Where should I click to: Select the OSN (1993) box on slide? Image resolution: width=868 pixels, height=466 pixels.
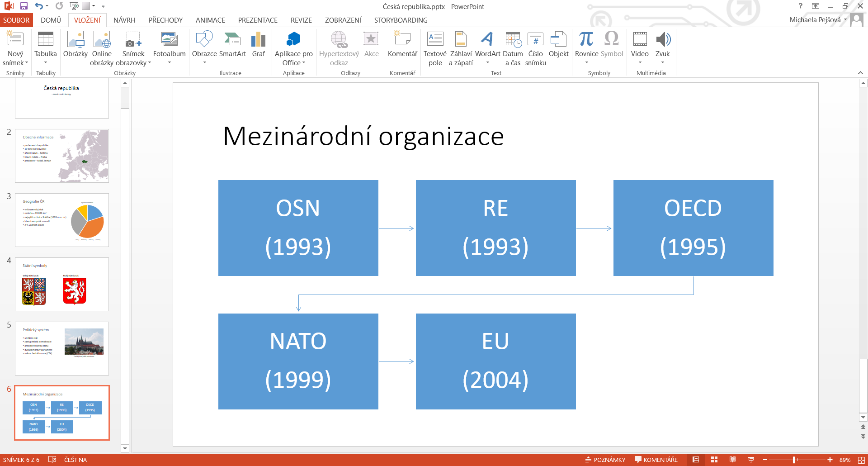pyautogui.click(x=298, y=228)
